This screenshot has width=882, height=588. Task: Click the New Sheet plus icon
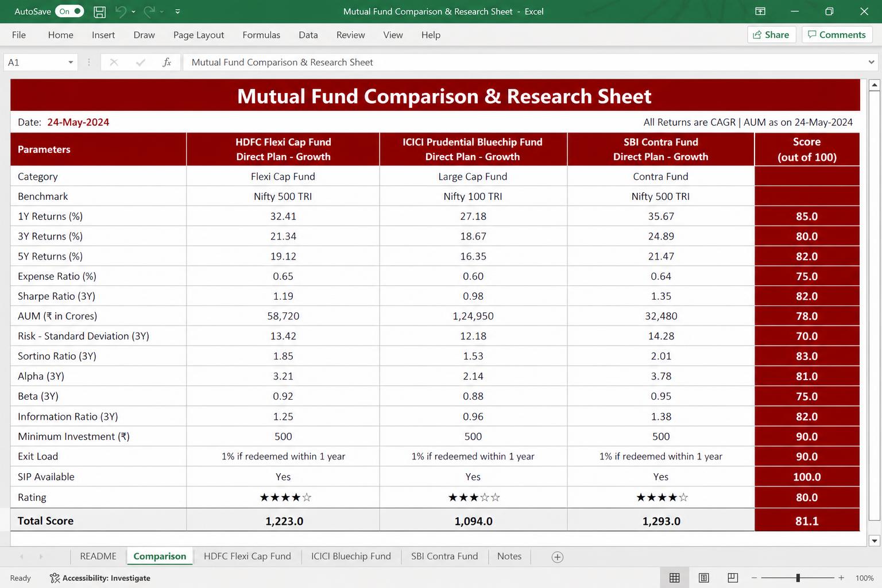click(x=557, y=557)
